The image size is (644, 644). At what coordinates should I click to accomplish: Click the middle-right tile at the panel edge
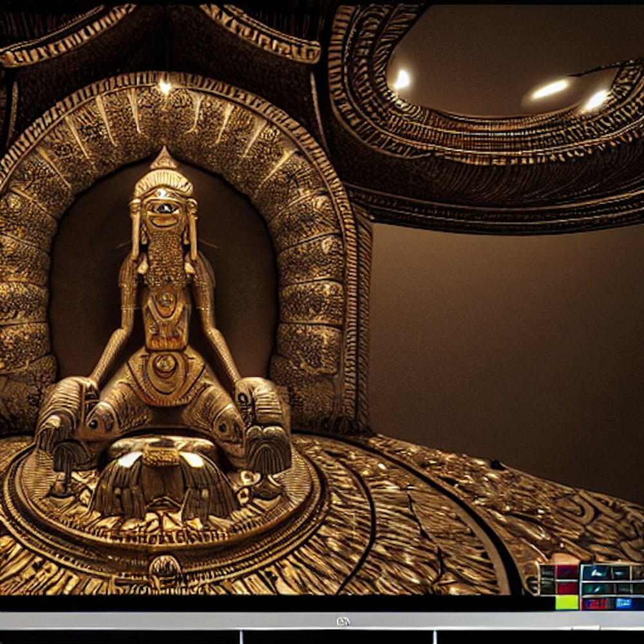pos(638,589)
